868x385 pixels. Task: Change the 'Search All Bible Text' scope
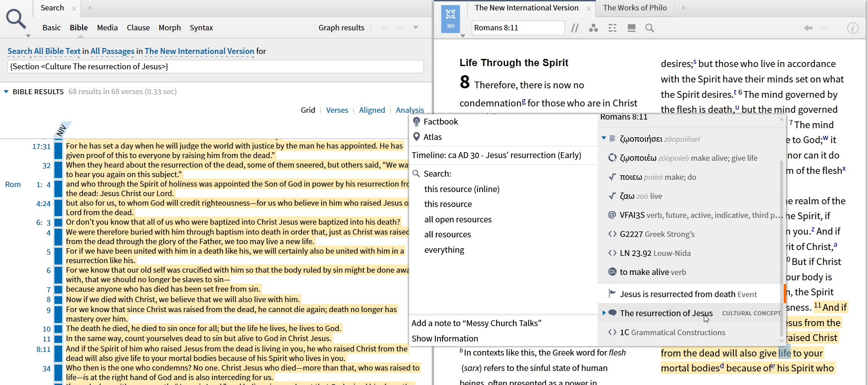[44, 51]
